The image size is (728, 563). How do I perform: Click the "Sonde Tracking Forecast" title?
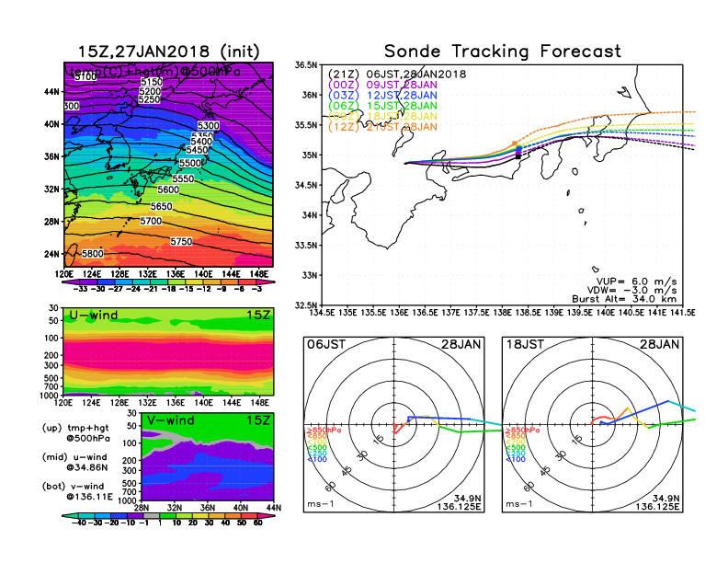pyautogui.click(x=502, y=52)
